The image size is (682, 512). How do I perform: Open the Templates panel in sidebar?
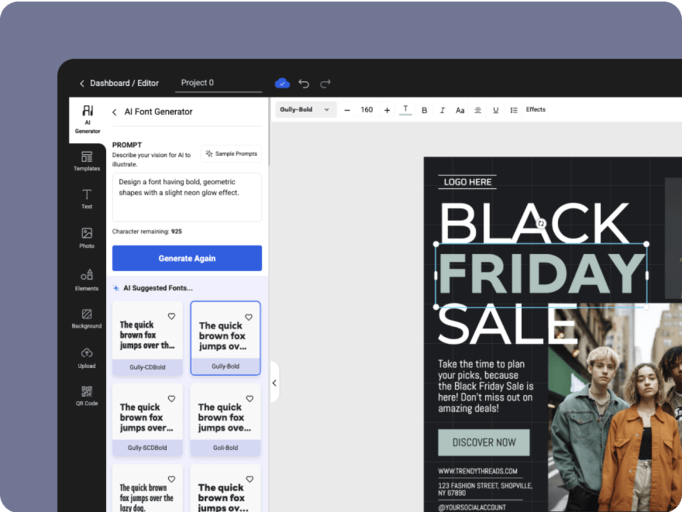(87, 161)
